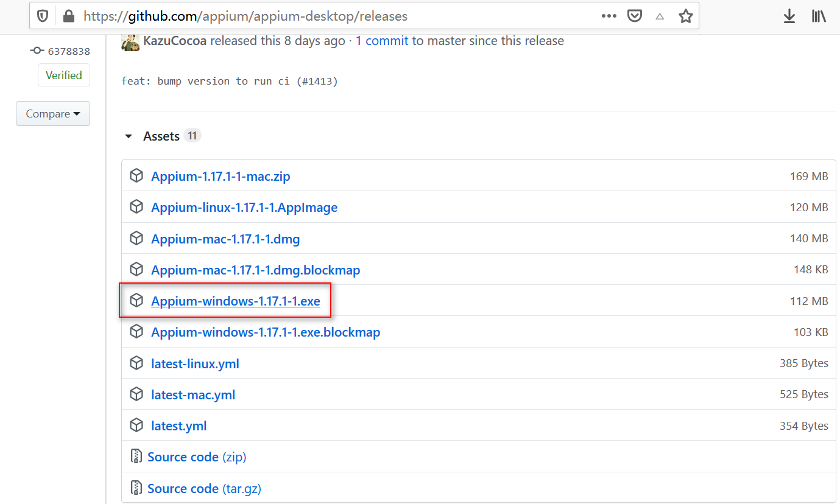Open the Firefox library icon
The image size is (840, 504).
(x=819, y=16)
